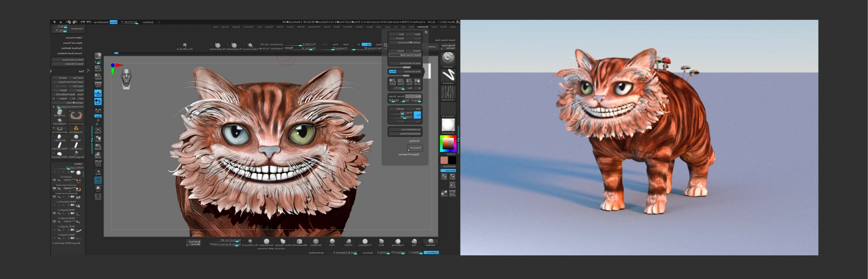
Task: Click the Frame view icon
Action: 98,130
